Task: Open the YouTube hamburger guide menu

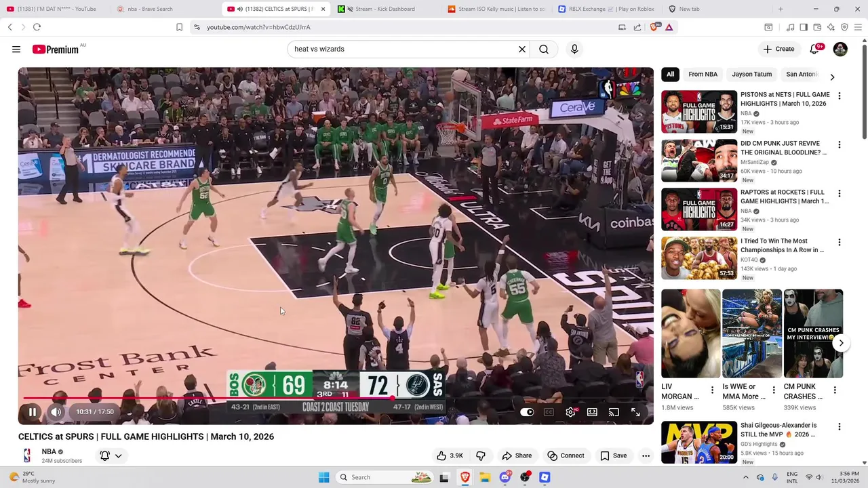Action: coord(16,49)
